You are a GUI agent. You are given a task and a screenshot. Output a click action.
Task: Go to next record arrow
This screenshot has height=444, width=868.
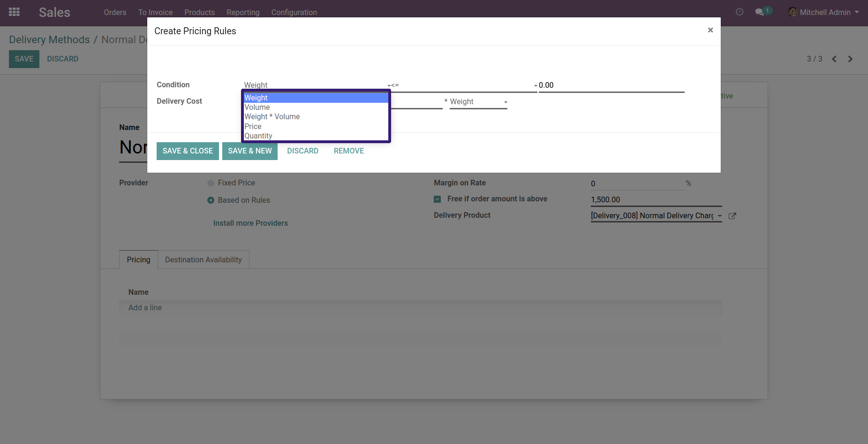click(x=850, y=59)
